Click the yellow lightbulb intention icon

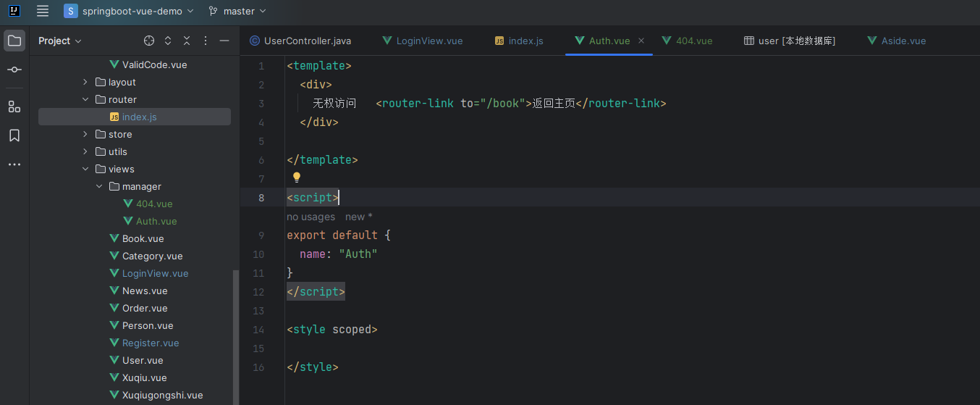(x=296, y=178)
